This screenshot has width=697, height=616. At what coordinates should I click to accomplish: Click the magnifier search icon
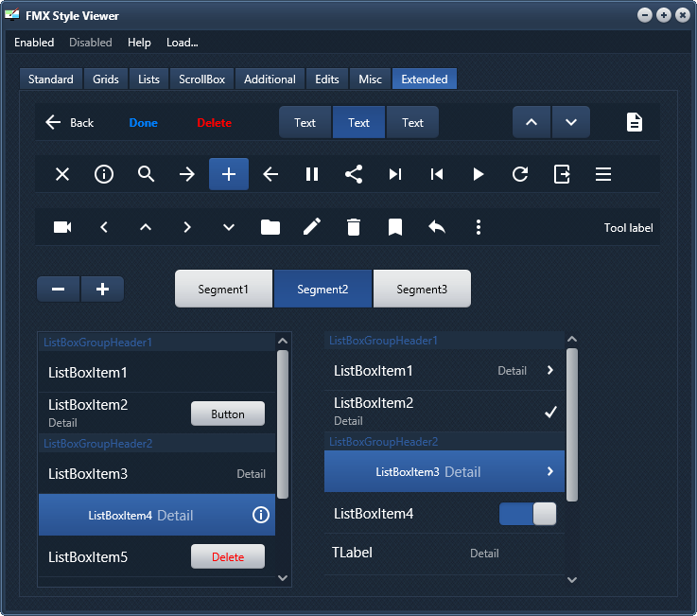146,174
